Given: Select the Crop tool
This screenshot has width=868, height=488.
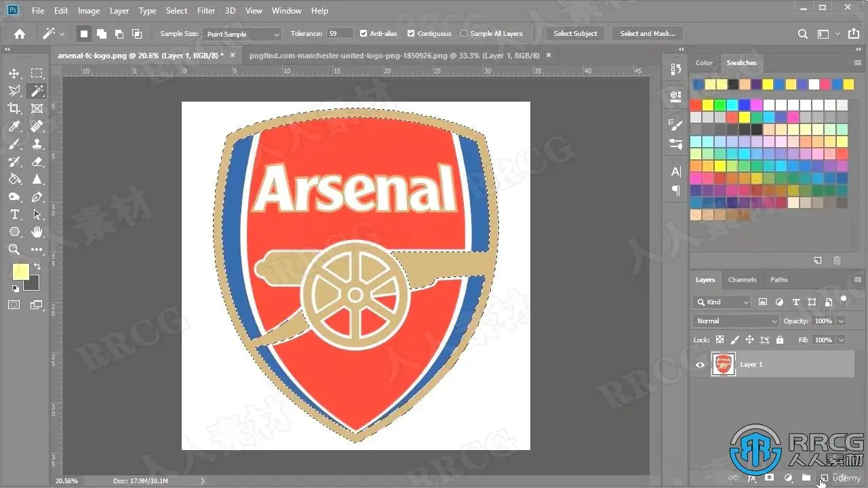Looking at the screenshot, I should (x=14, y=108).
